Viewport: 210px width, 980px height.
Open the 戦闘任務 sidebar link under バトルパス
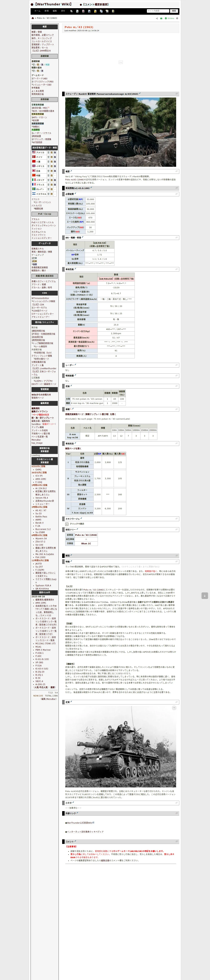click(x=39, y=208)
